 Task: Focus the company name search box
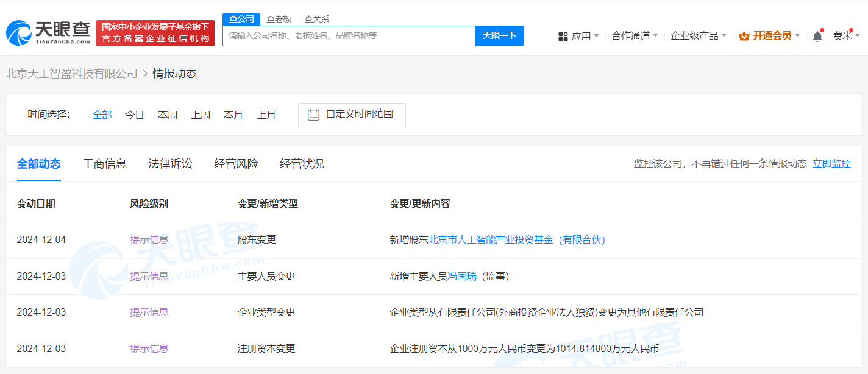coord(349,35)
